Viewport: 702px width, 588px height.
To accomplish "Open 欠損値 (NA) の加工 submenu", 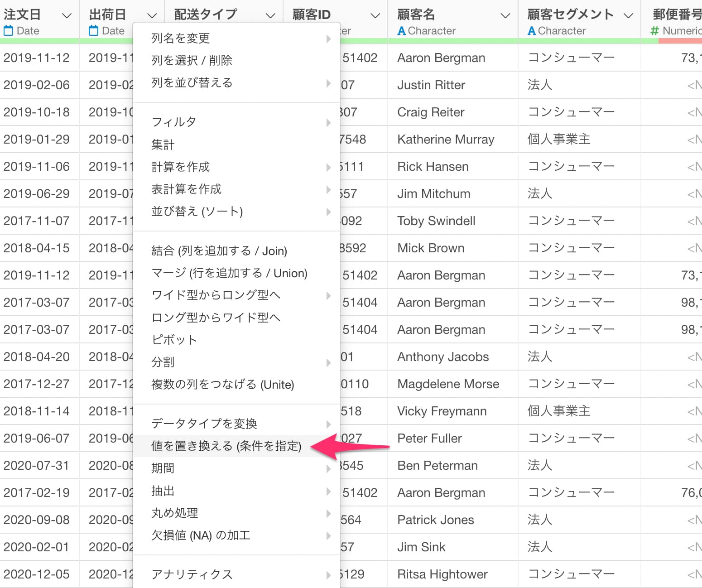I will click(x=236, y=535).
